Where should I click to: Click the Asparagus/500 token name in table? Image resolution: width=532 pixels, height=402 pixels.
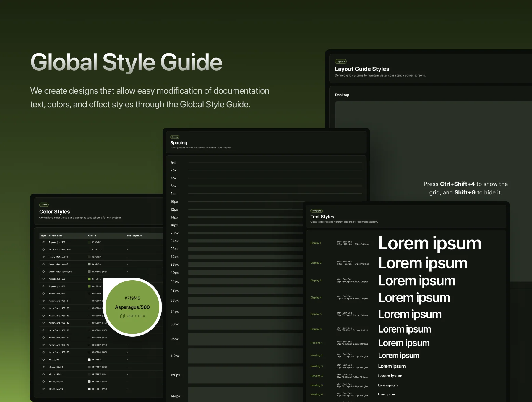coord(57,279)
